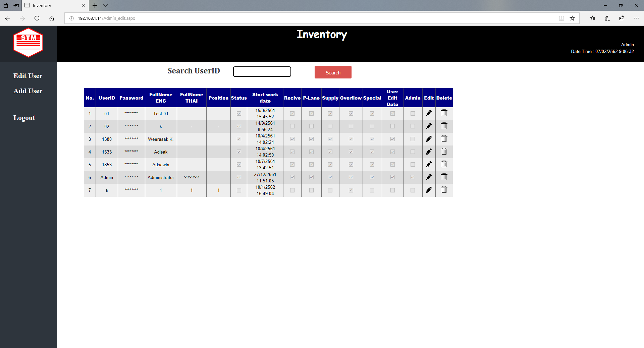644x348 pixels.
Task: Click the STM logo
Action: point(28,43)
